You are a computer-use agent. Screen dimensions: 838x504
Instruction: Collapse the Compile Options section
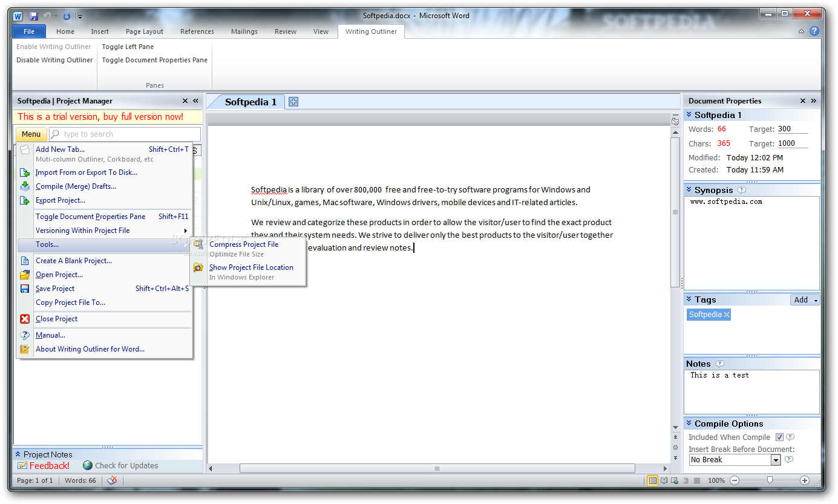point(689,424)
